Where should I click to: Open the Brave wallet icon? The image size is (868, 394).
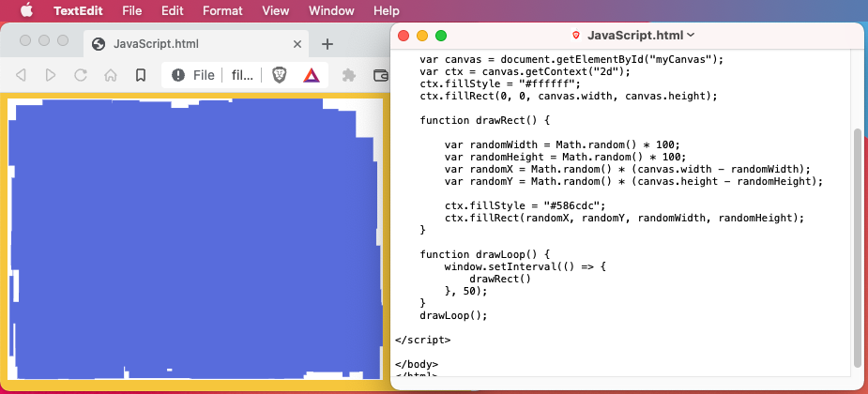click(380, 75)
